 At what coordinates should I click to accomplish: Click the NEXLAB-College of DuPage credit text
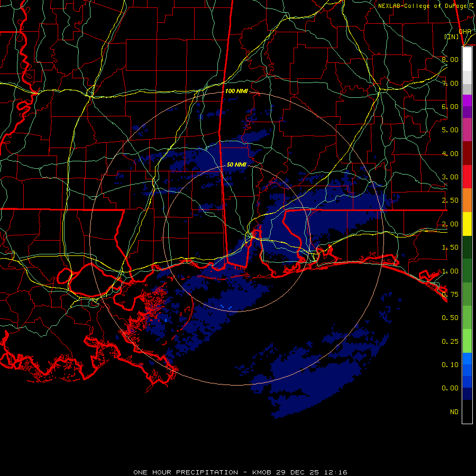pos(424,6)
